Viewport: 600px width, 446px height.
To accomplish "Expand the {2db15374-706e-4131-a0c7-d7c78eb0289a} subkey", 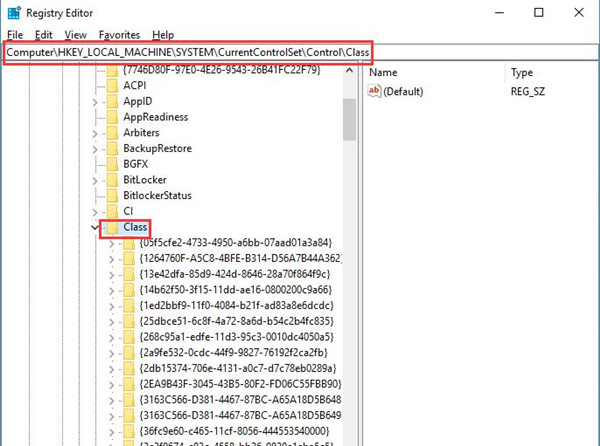I will click(111, 369).
